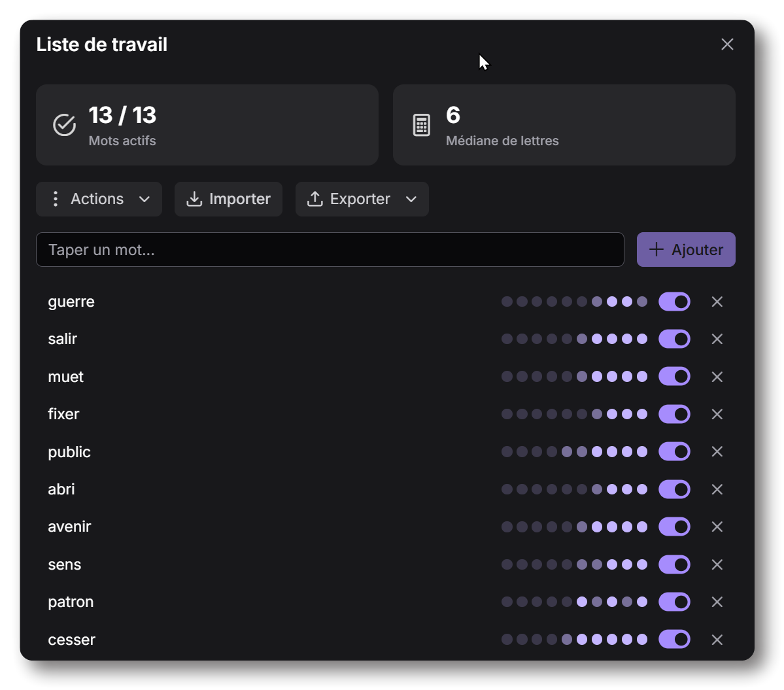This screenshot has width=784, height=690.
Task: Focus the 'Taper un mot...' input field
Action: pos(330,250)
